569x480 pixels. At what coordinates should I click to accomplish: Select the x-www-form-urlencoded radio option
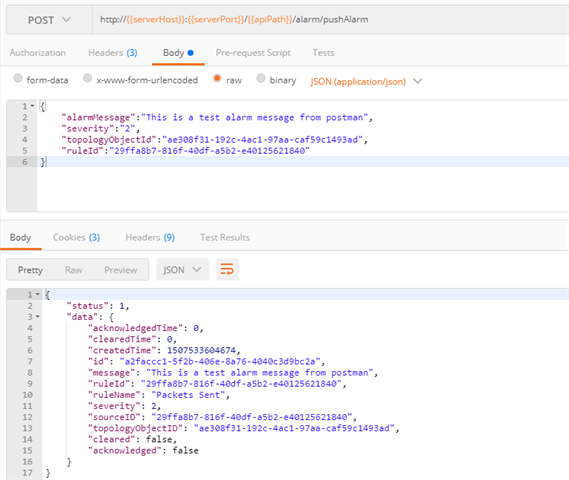(x=87, y=78)
